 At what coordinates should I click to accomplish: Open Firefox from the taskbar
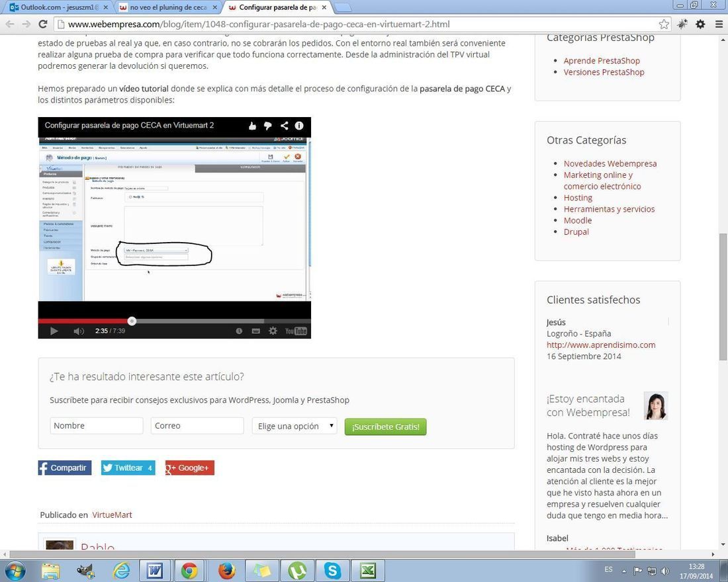(226, 571)
